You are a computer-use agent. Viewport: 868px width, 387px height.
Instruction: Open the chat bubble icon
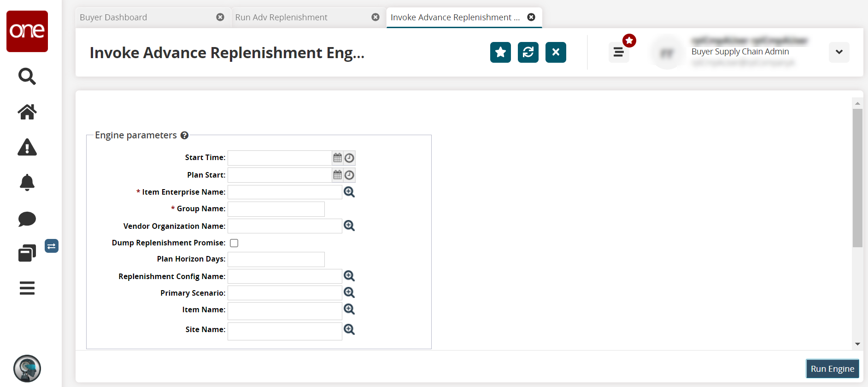(x=27, y=219)
